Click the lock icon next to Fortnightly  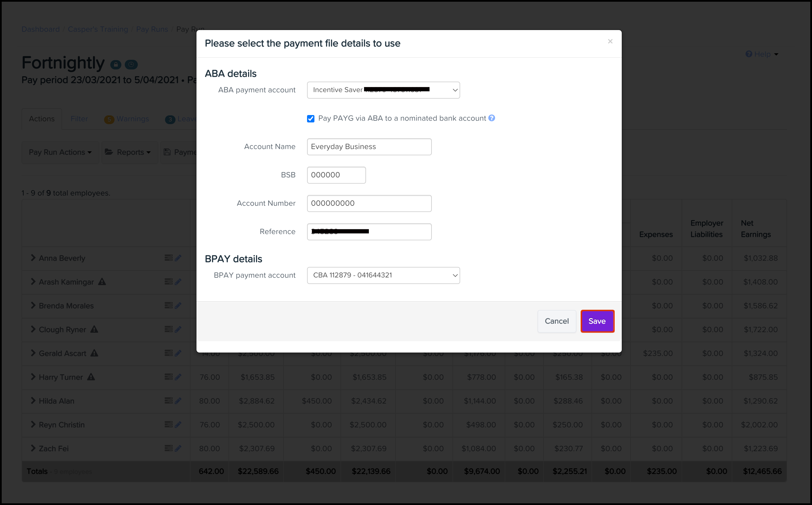(x=116, y=64)
